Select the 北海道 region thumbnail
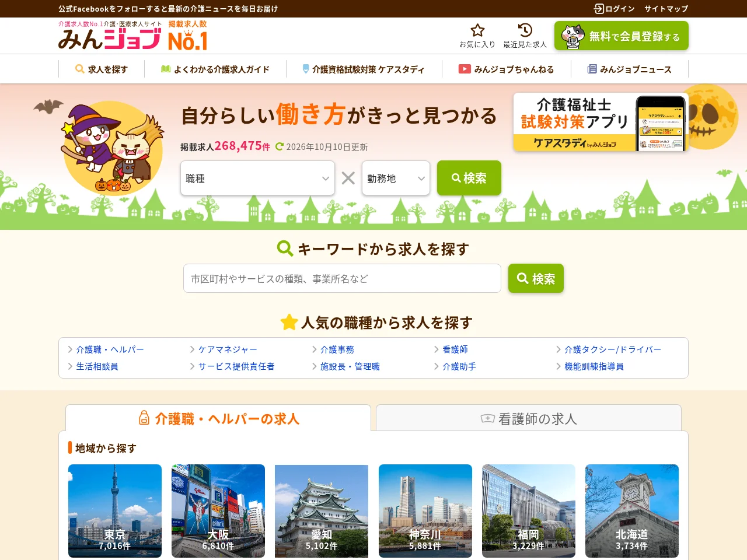This screenshot has width=747, height=560. 632,511
